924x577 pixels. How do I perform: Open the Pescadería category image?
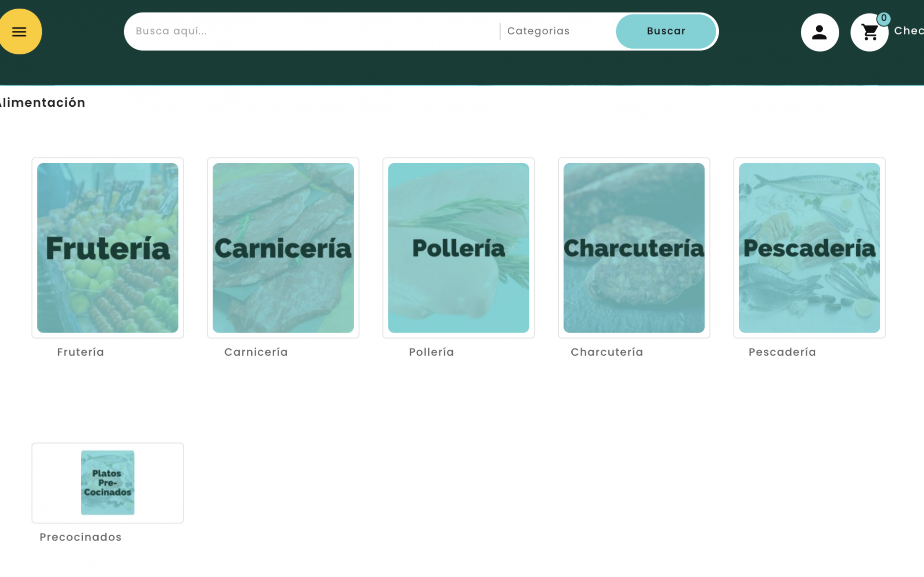click(809, 248)
